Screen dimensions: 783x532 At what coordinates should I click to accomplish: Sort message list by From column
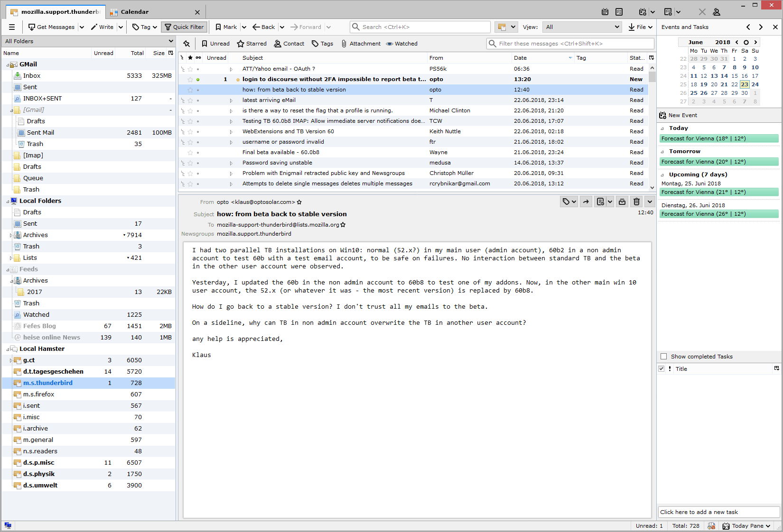[469, 58]
